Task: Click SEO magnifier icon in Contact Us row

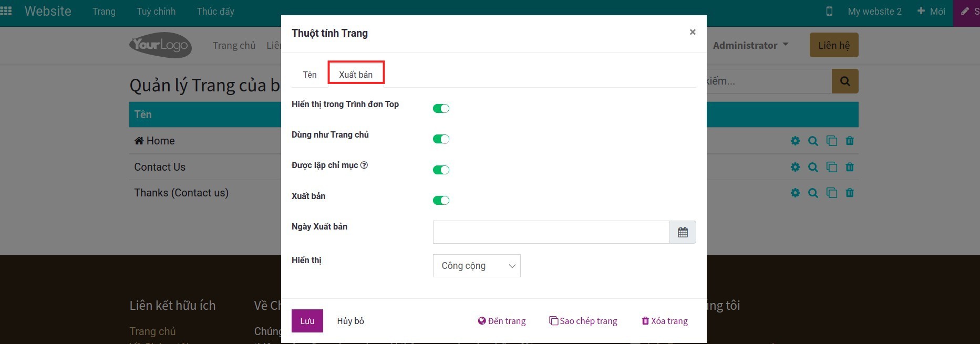Action: pos(813,167)
